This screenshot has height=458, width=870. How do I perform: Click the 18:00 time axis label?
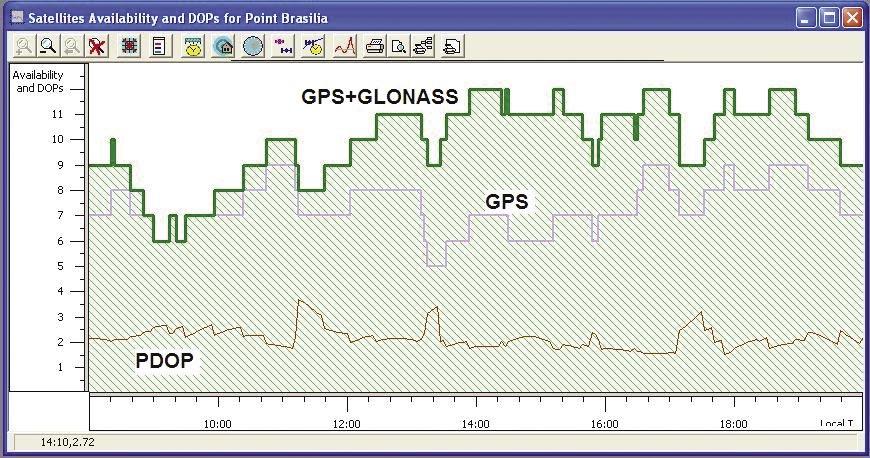tap(734, 424)
